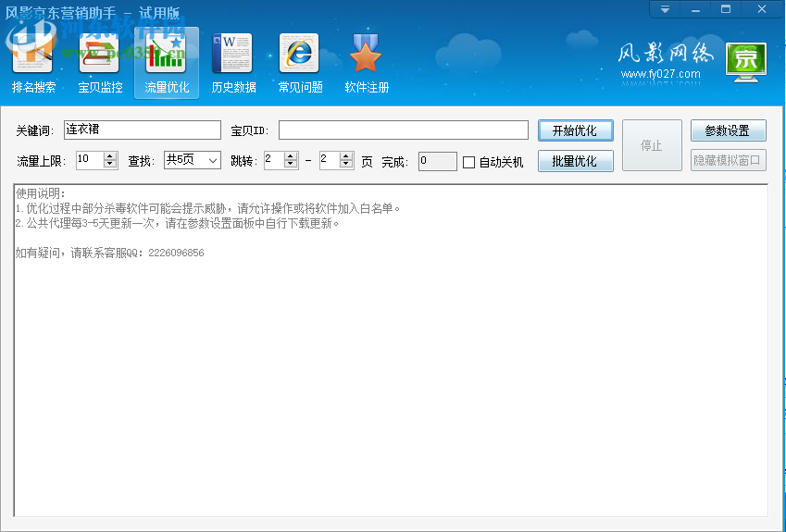Click inside the 使用说明 log text area
The height and width of the screenshot is (532, 786).
point(391,351)
